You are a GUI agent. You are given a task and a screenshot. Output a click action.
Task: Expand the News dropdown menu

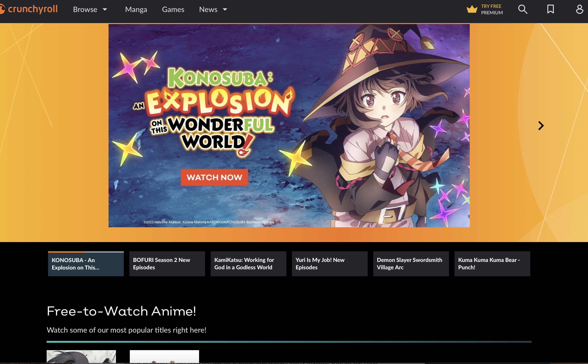[x=213, y=9]
